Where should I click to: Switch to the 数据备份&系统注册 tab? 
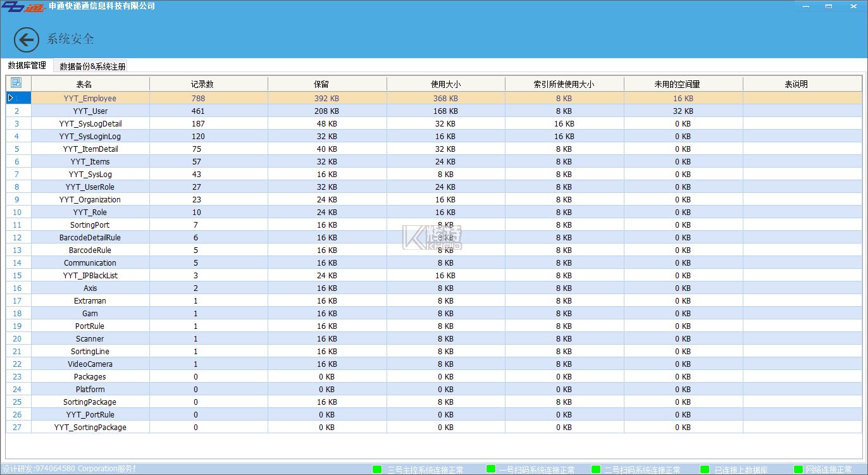tap(92, 66)
